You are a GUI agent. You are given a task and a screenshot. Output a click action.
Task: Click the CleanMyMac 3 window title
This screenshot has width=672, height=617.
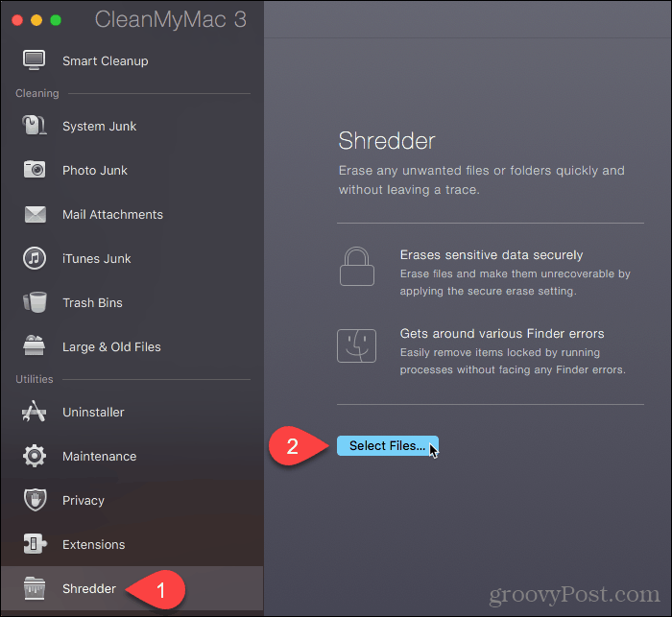(x=171, y=19)
